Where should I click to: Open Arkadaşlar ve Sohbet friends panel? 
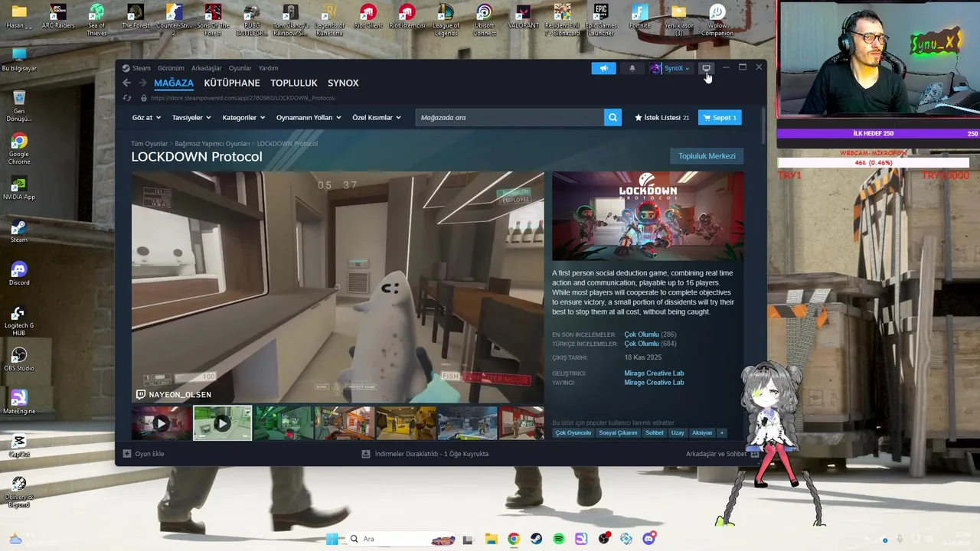722,454
